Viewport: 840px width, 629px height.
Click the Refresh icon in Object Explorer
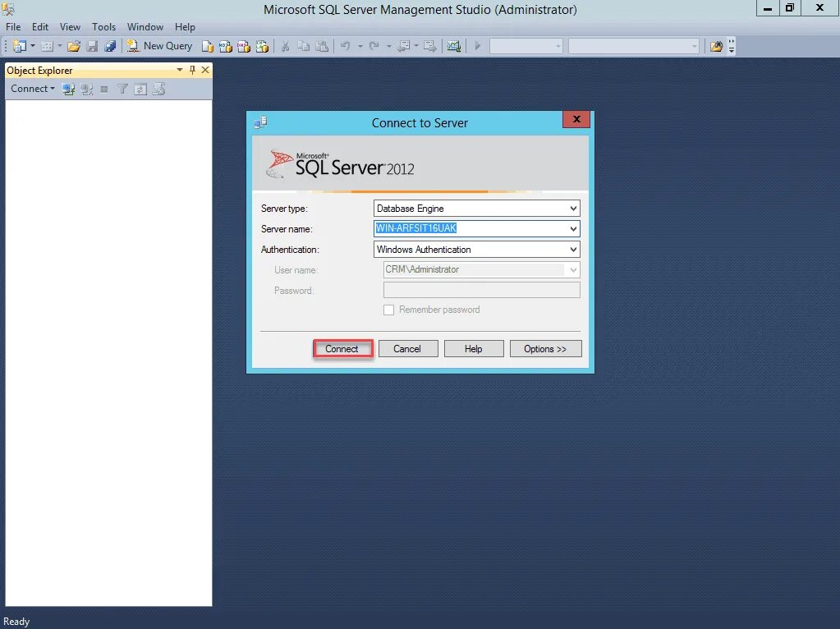140,90
